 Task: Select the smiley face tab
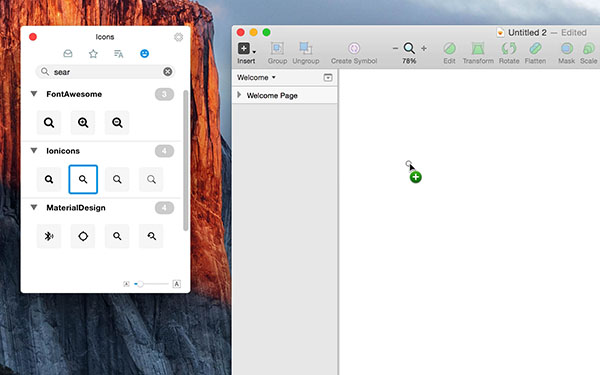tap(144, 54)
